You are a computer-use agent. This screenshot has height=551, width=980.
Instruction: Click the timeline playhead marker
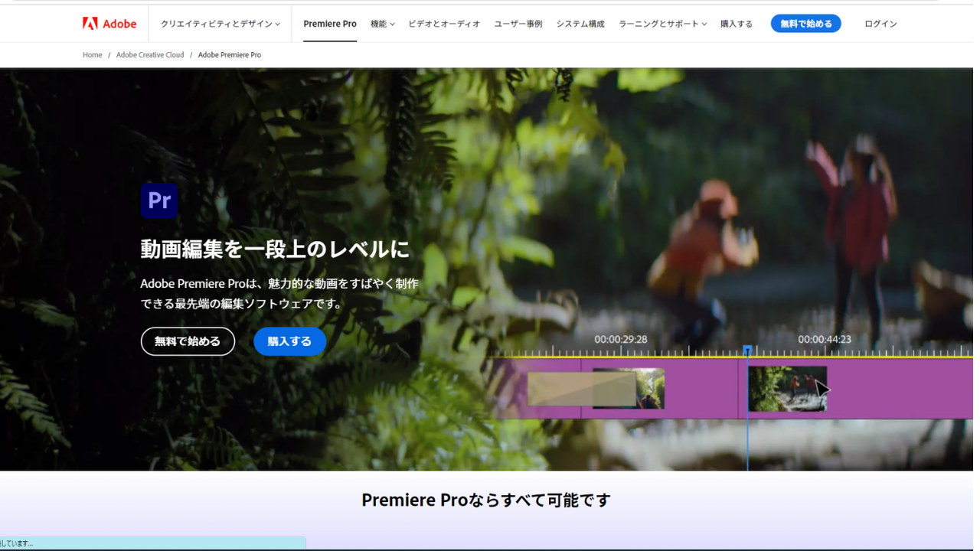click(747, 350)
